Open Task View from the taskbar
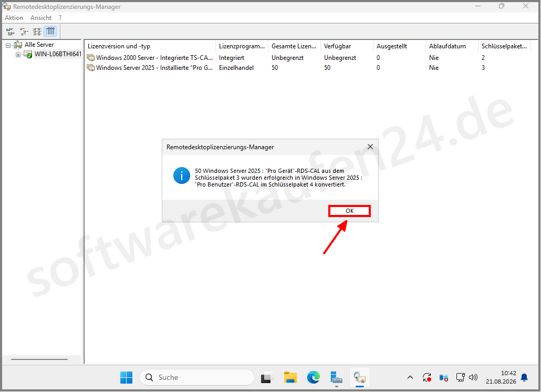This screenshot has width=541, height=392. tap(267, 377)
